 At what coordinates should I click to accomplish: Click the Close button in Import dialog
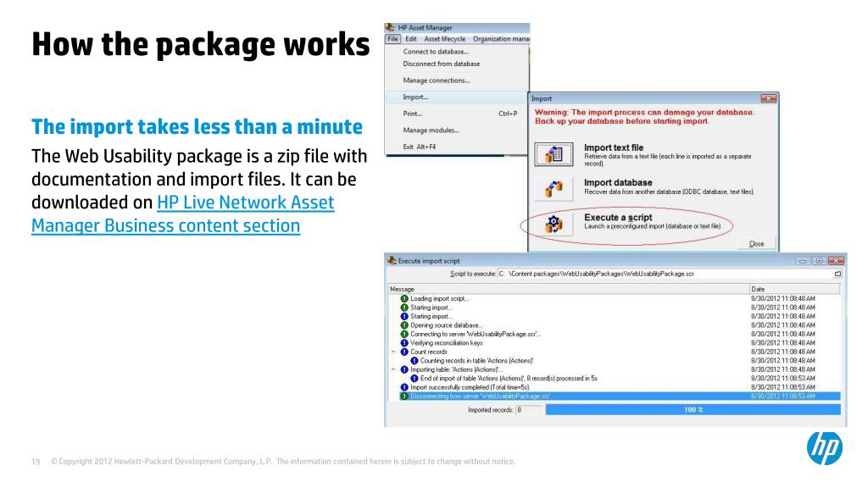click(756, 243)
